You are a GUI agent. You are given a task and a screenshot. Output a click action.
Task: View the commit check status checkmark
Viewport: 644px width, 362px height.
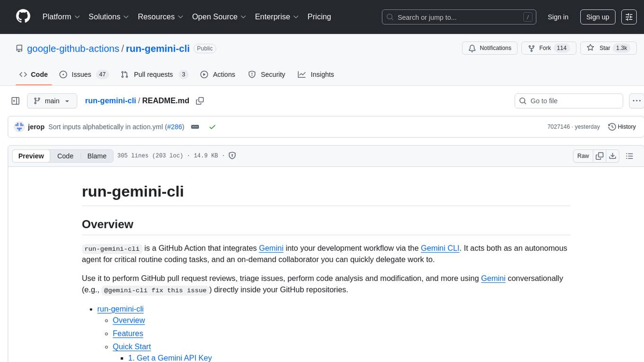[213, 127]
